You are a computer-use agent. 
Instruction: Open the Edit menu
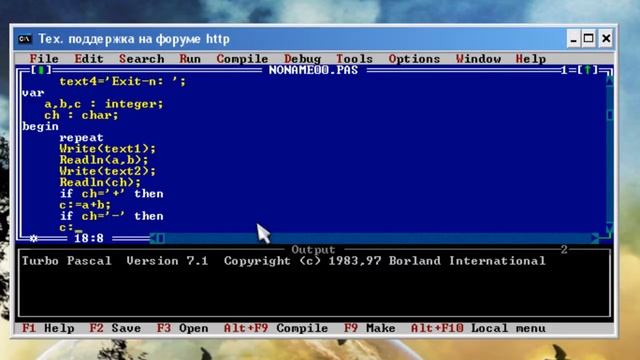coord(89,59)
